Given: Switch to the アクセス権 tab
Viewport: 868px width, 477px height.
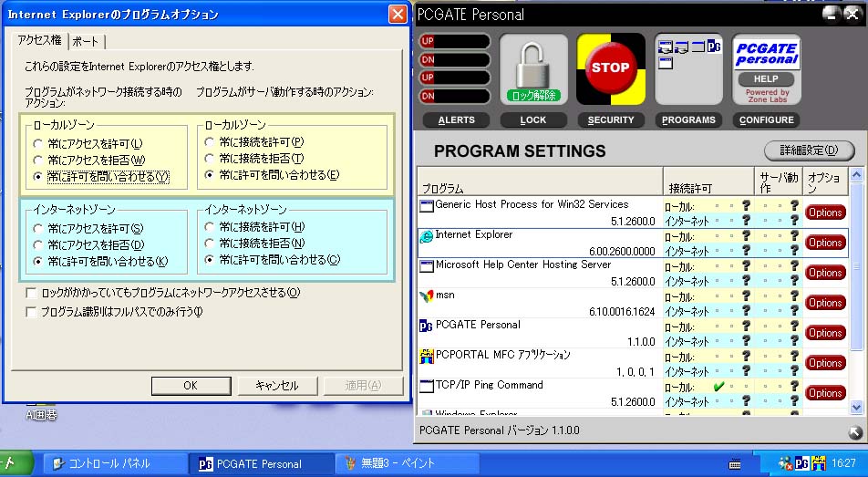Looking at the screenshot, I should tap(39, 40).
